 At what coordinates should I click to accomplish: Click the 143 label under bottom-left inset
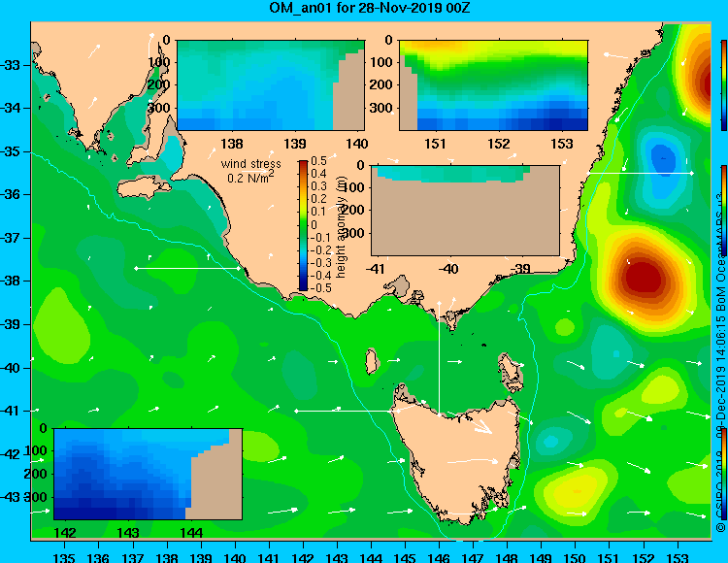[x=128, y=532]
